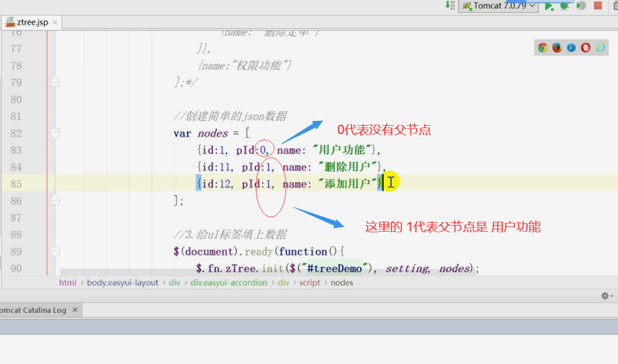
Task: Click the //创建简单的json数据 comment
Action: [x=230, y=116]
